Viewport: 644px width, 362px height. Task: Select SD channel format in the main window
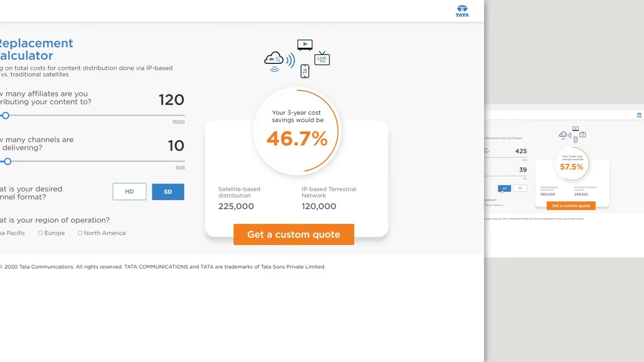point(168,192)
